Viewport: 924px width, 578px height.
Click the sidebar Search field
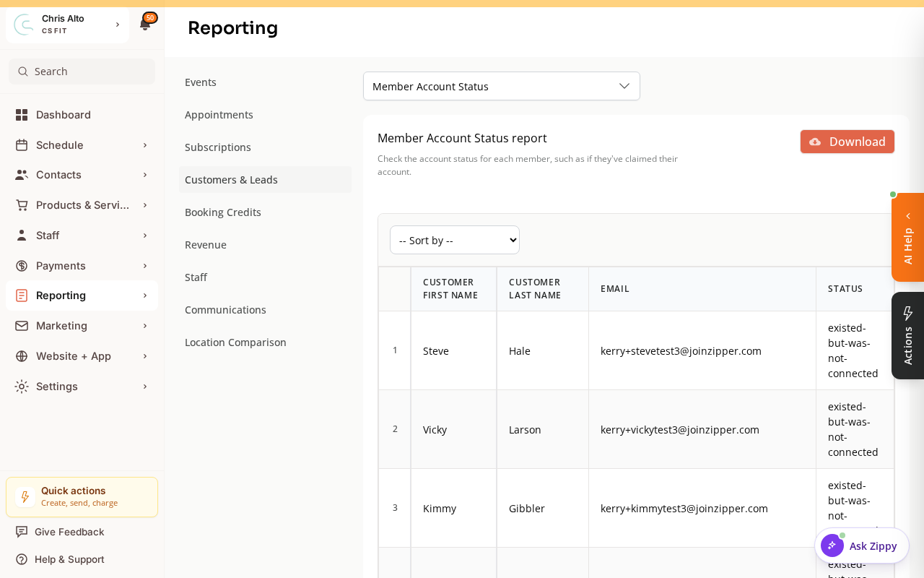click(82, 72)
